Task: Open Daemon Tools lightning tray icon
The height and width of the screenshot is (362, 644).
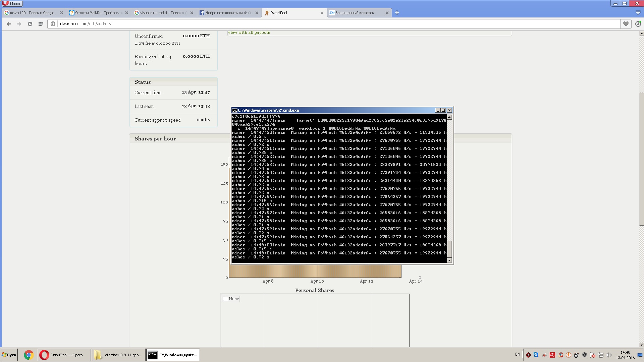Action: pos(568,355)
